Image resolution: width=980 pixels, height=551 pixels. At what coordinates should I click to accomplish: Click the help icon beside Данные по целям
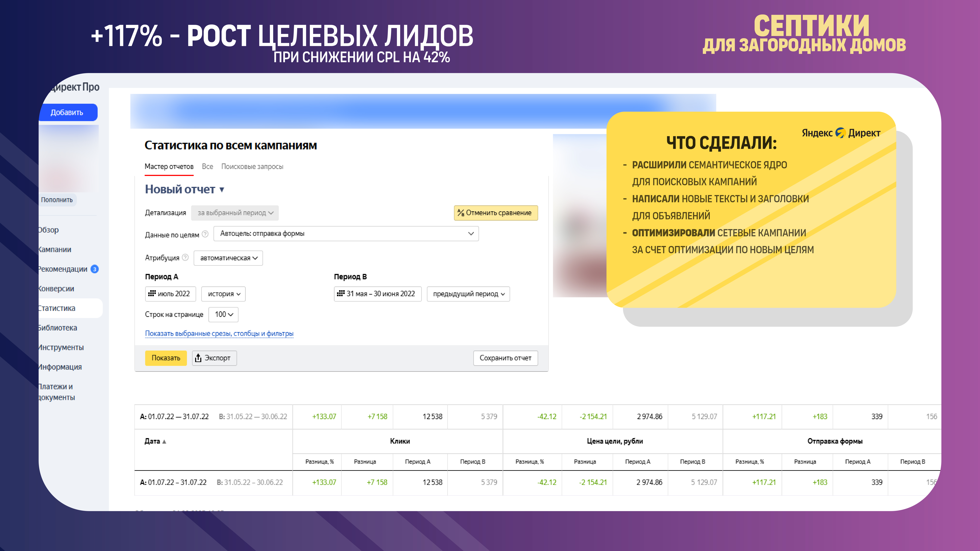[x=205, y=234]
